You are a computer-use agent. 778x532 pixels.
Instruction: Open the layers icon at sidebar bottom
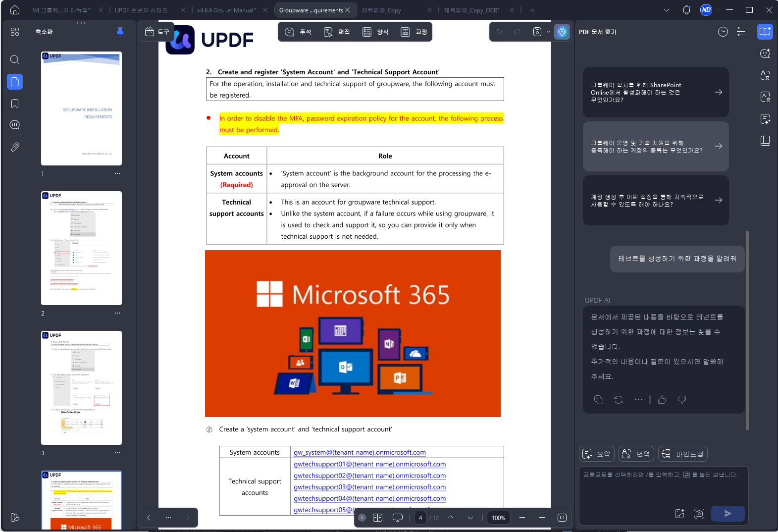[x=15, y=517]
